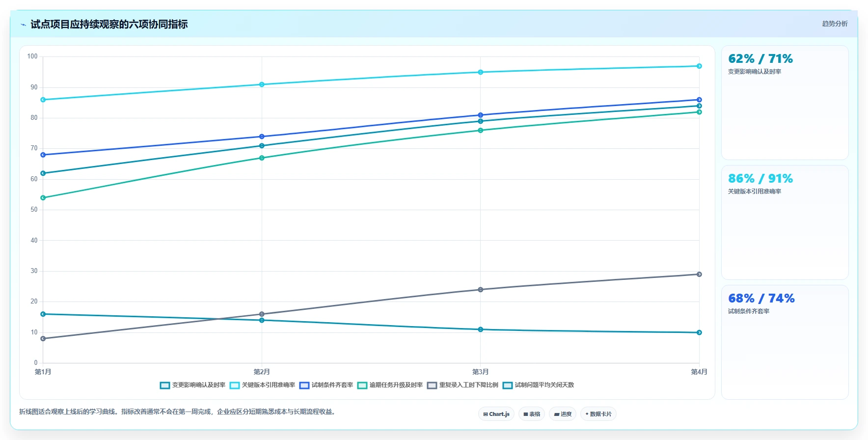This screenshot has width=868, height=440.
Task: Select 关键版本引用准确率 point at 第1月
Action: tap(43, 100)
